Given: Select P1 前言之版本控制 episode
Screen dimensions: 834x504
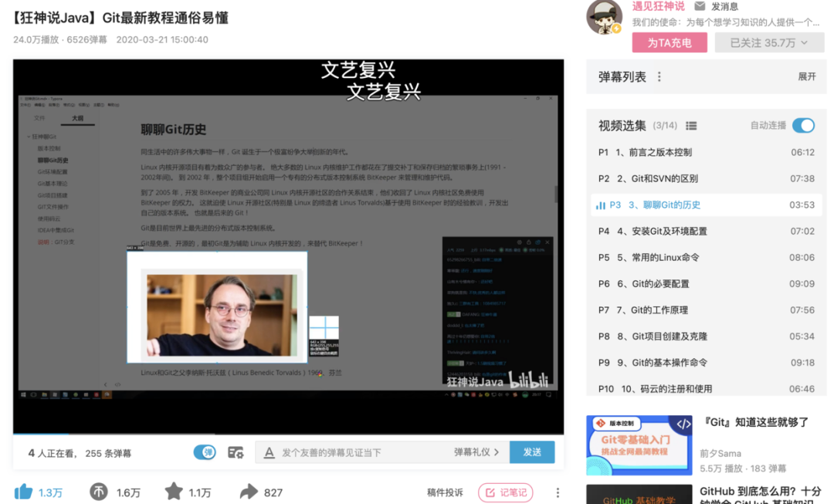Looking at the screenshot, I should (707, 152).
